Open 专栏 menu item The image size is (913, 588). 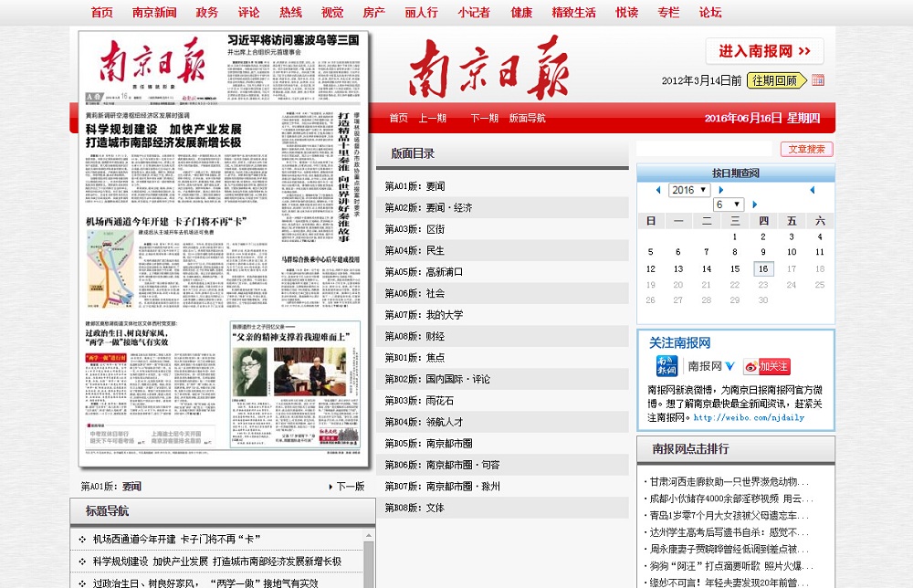pos(668,12)
